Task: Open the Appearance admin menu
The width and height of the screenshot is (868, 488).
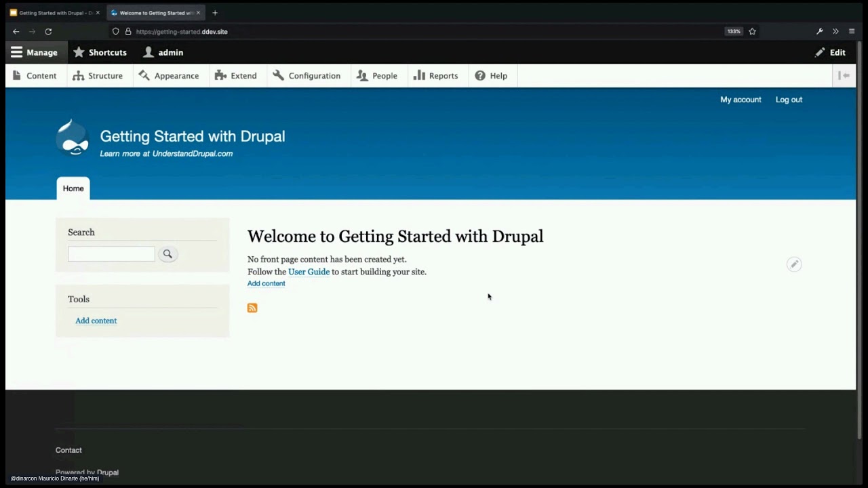Action: [169, 76]
